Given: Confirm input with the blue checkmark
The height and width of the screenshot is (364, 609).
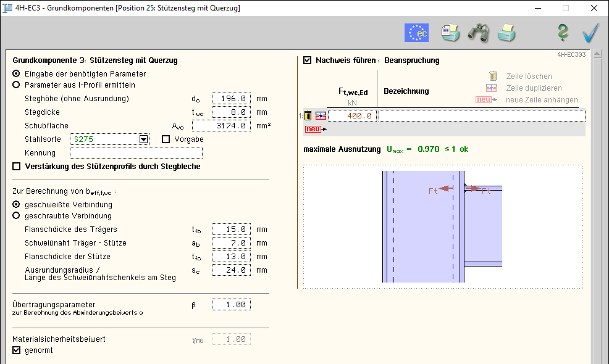Looking at the screenshot, I should pos(590,33).
